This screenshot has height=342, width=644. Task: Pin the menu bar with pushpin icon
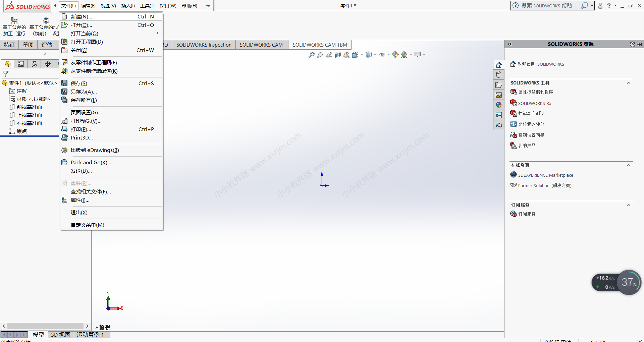(208, 6)
